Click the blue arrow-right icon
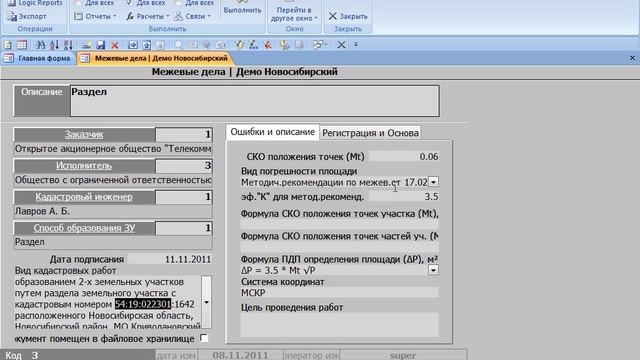This screenshot has height=360, width=640. point(133,45)
